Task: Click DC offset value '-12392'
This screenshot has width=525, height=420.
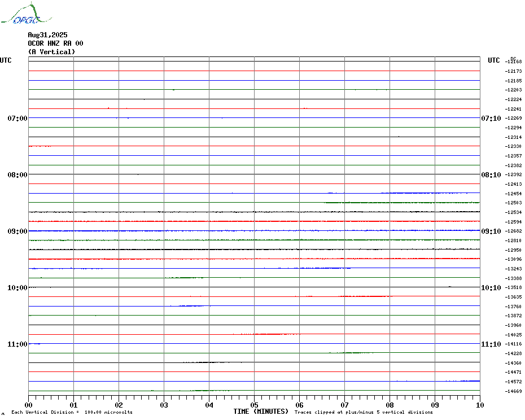Action: coord(513,175)
